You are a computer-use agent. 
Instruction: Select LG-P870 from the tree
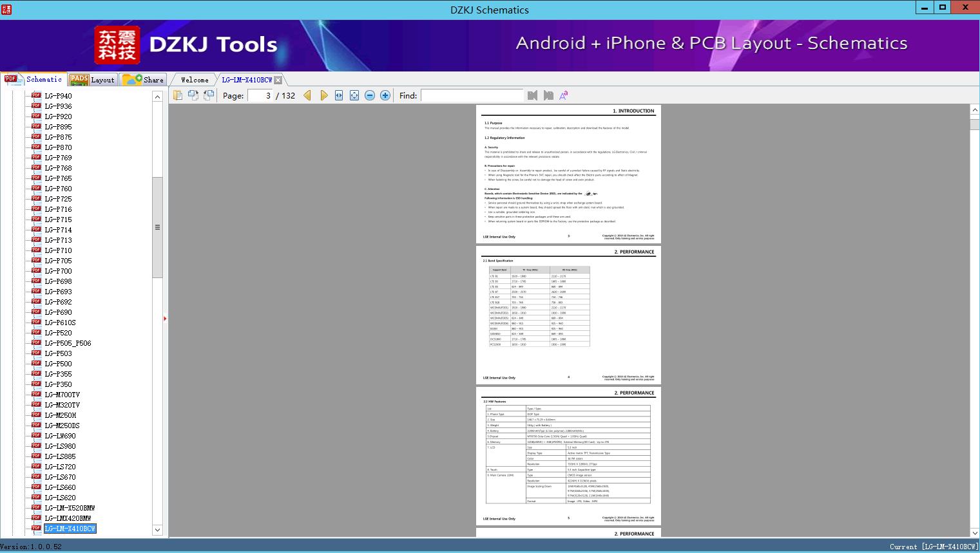(58, 147)
